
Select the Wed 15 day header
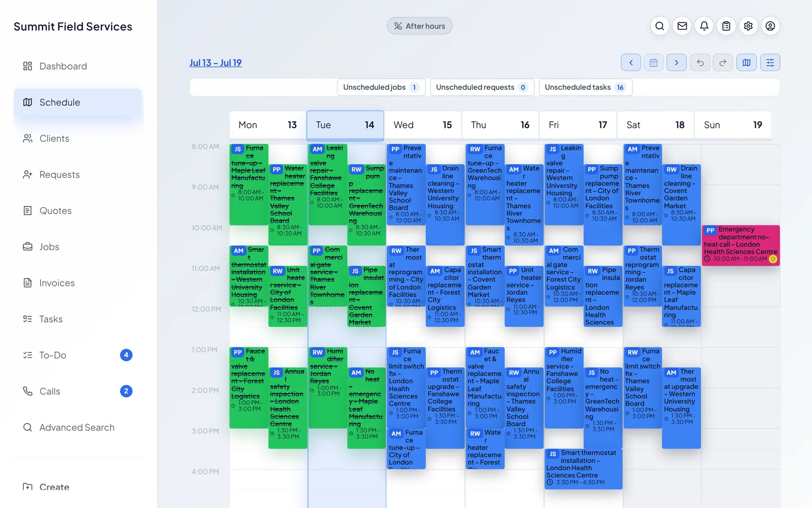click(x=423, y=125)
